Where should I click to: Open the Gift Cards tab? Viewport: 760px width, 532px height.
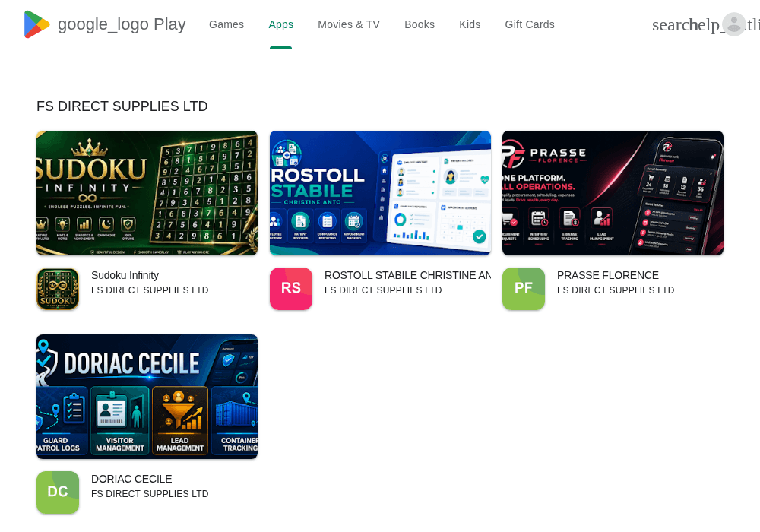point(530,24)
